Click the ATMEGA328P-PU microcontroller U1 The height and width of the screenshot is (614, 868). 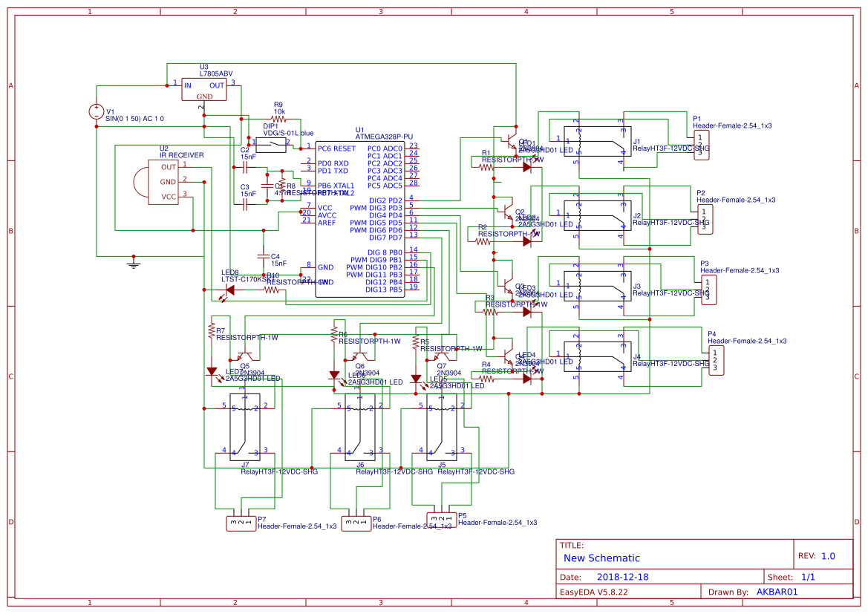pyautogui.click(x=360, y=215)
